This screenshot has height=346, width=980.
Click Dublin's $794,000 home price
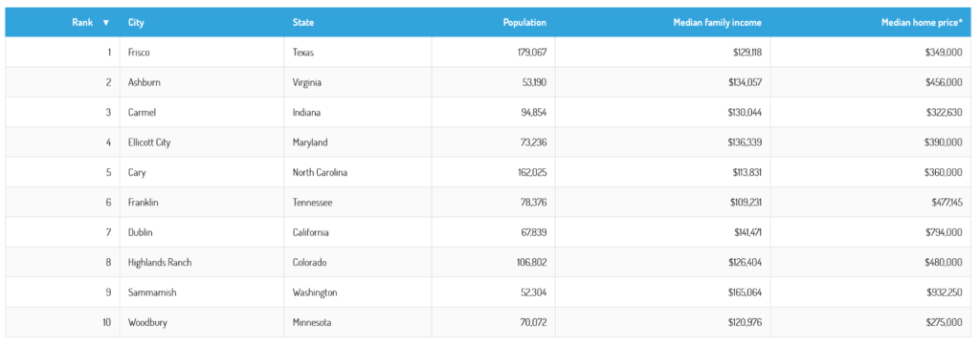coord(944,232)
